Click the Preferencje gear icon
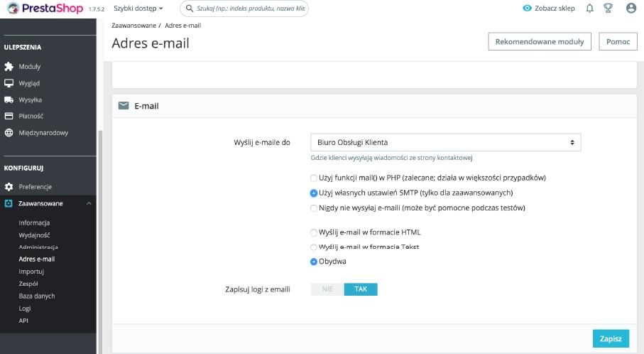Screen dimensions: 644x354 tap(9, 187)
